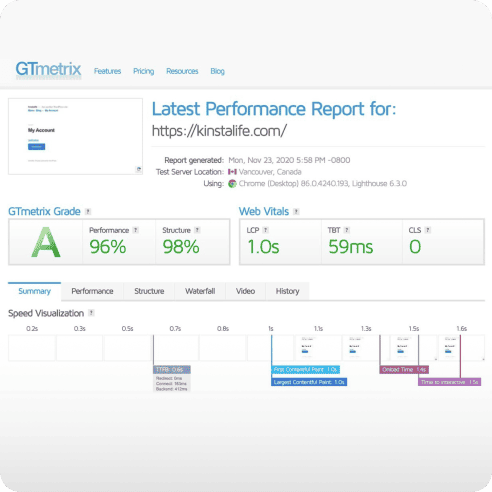492x492 pixels.
Task: Click the Latest Performance Report for heading
Action: [274, 109]
